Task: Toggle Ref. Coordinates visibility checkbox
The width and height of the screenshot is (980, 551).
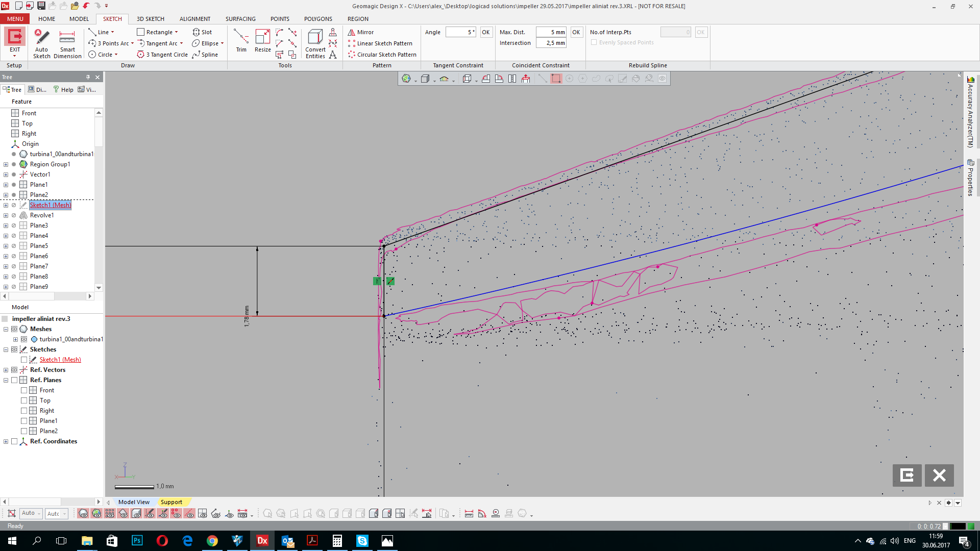Action: point(14,441)
